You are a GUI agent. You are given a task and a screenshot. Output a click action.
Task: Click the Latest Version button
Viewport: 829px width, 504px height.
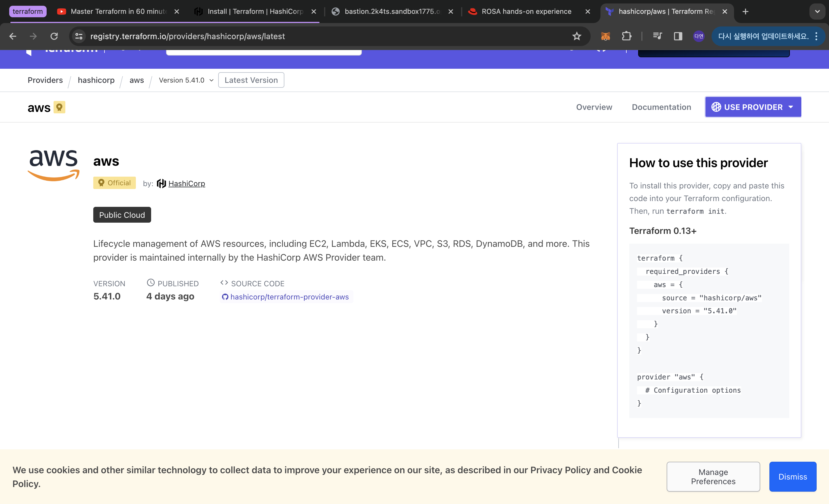coord(251,80)
